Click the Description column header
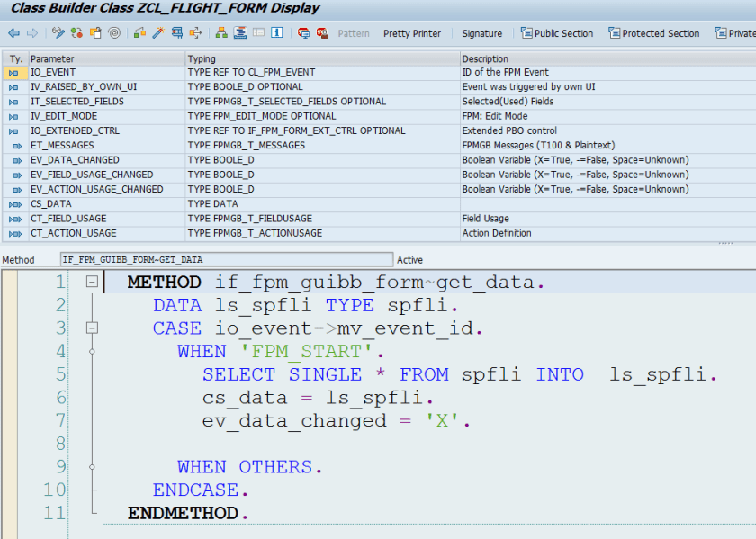The width and height of the screenshot is (756, 539). [485, 58]
